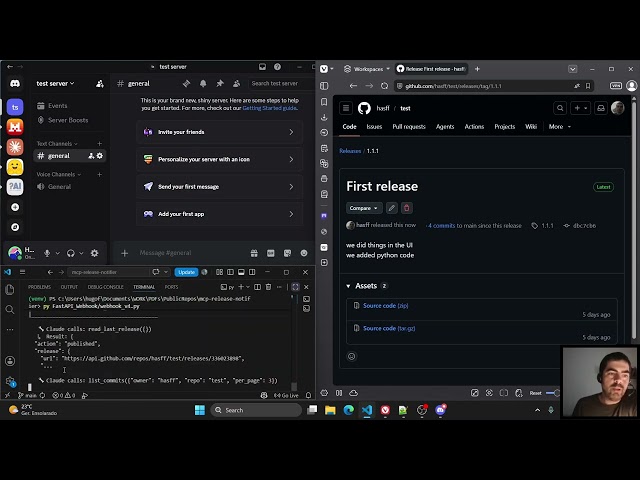Select the 'ts' test server icon in Discord

click(15, 107)
